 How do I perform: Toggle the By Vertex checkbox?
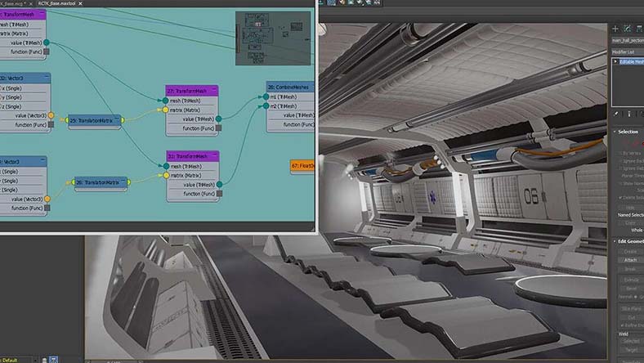point(621,153)
